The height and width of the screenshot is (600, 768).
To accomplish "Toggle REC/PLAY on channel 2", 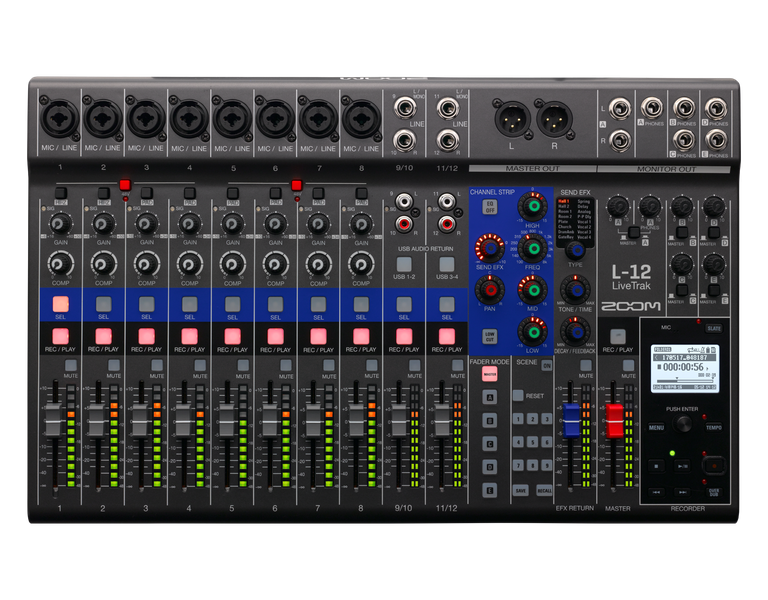I will click(x=103, y=336).
